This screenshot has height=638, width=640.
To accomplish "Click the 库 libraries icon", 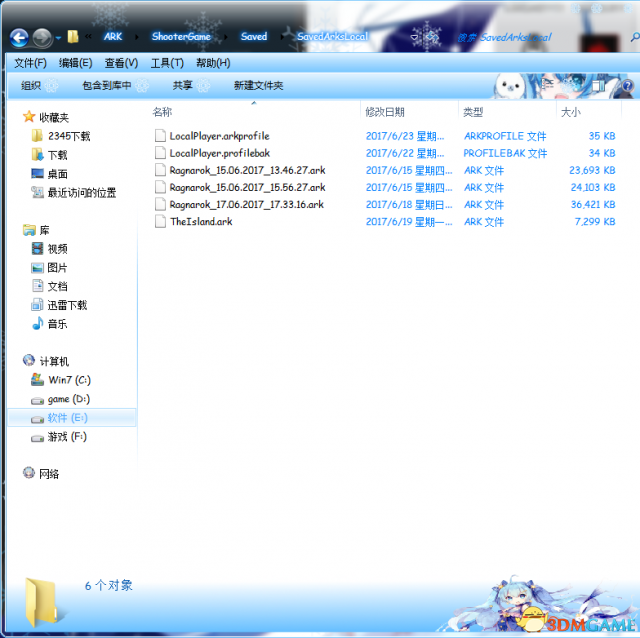I will (29, 230).
